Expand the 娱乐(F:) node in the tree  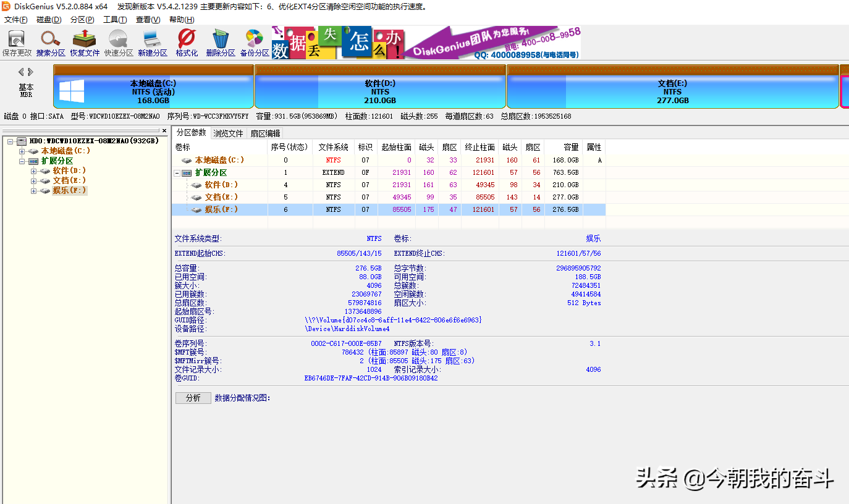pyautogui.click(x=34, y=191)
